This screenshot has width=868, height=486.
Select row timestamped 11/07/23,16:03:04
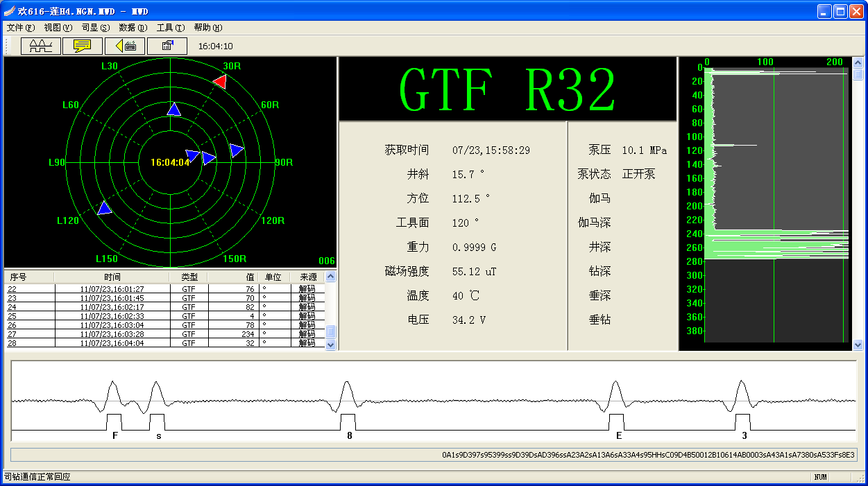pyautogui.click(x=164, y=324)
